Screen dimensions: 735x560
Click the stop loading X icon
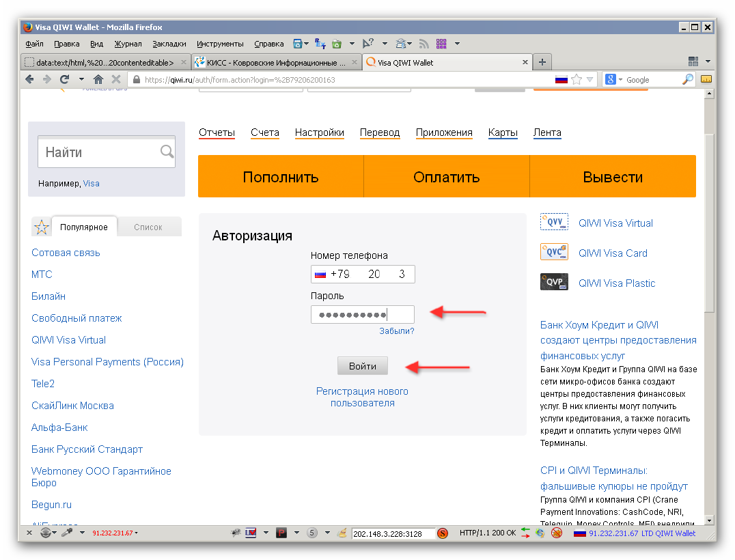tap(116, 79)
